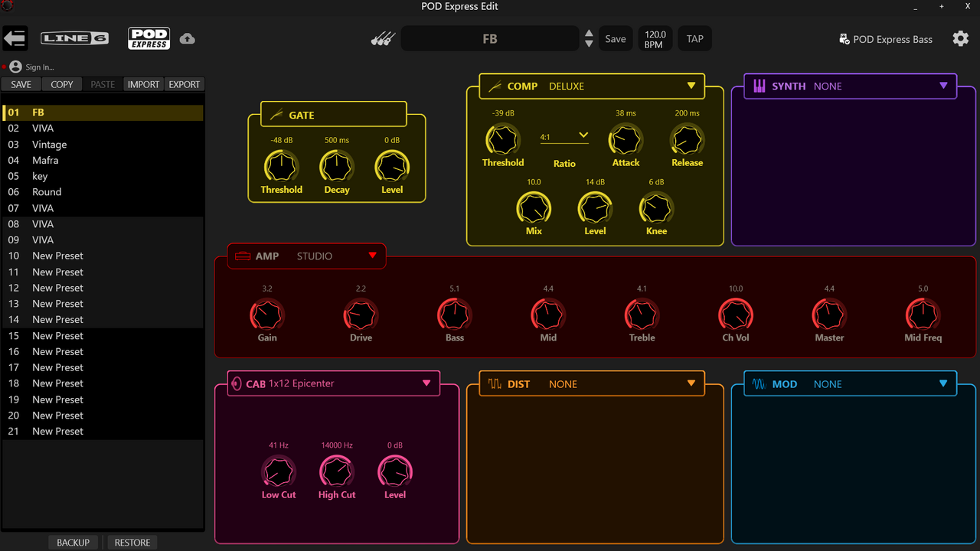Open the AMP model dropdown arrow
980x551 pixels.
(373, 256)
